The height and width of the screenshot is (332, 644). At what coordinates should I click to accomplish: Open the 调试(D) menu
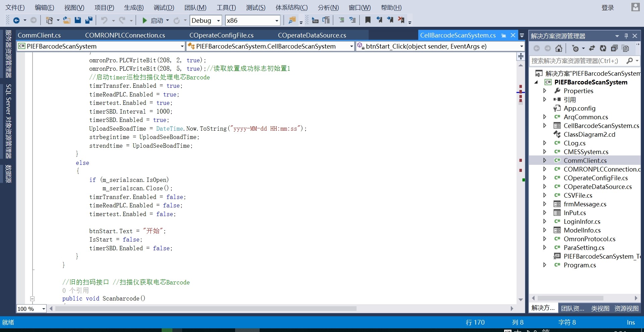pyautogui.click(x=164, y=7)
